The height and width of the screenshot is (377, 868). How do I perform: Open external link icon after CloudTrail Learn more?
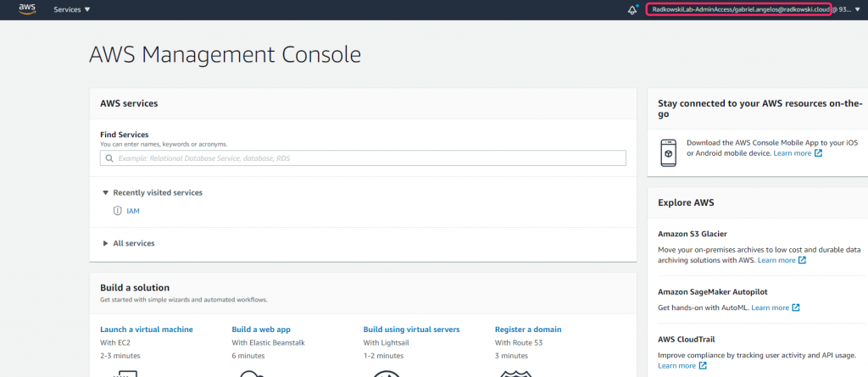(x=703, y=366)
